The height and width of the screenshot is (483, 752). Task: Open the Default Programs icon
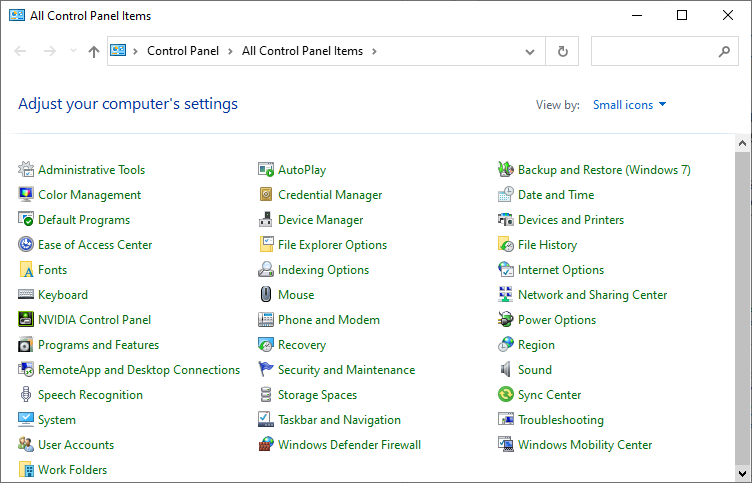point(26,219)
